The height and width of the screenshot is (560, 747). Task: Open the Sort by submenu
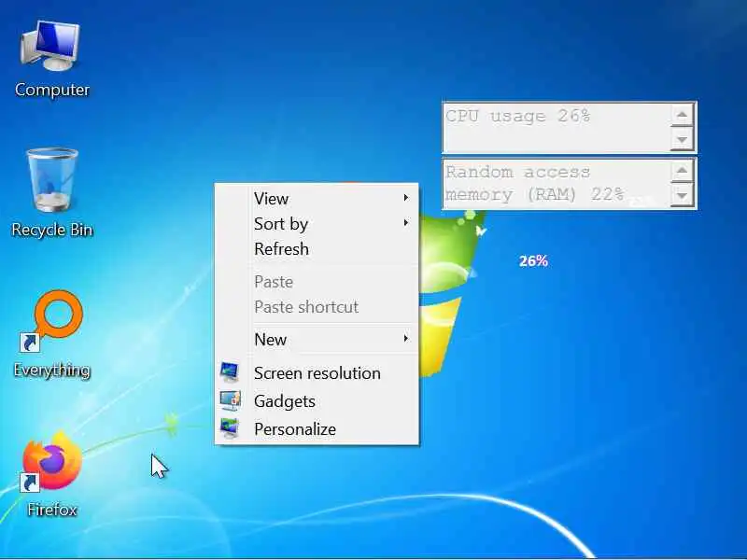coord(317,223)
